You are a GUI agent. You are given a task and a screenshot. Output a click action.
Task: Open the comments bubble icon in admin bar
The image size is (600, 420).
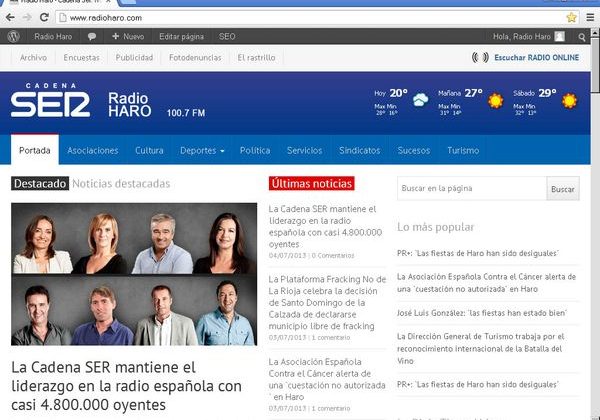pyautogui.click(x=92, y=36)
